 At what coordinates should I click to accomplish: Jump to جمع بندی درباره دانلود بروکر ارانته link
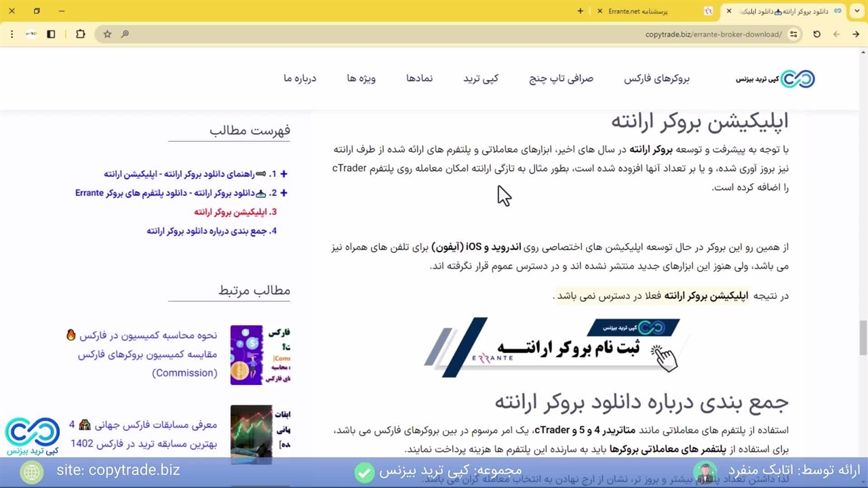211,230
